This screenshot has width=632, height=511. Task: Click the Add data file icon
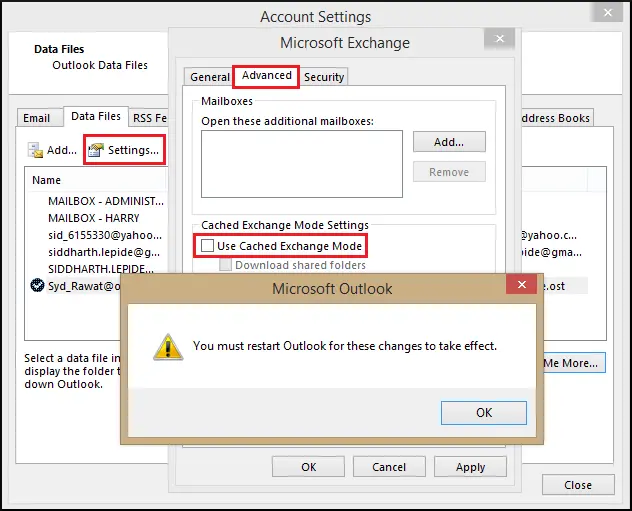click(x=37, y=151)
